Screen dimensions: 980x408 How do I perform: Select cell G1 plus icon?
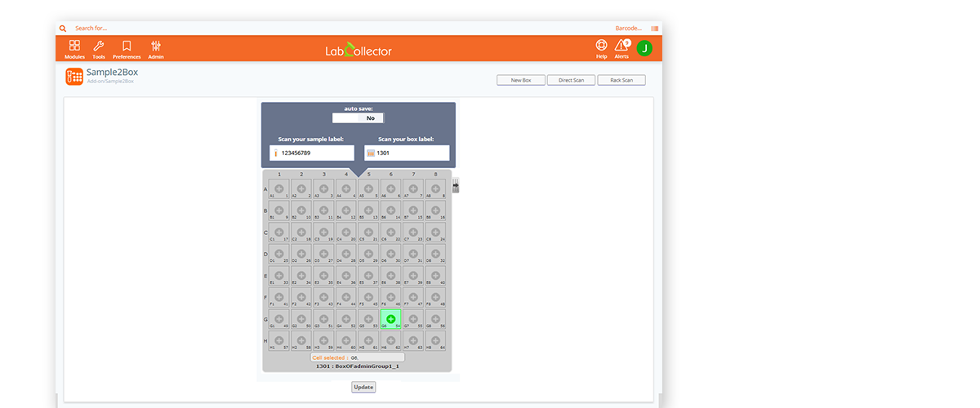tap(279, 318)
